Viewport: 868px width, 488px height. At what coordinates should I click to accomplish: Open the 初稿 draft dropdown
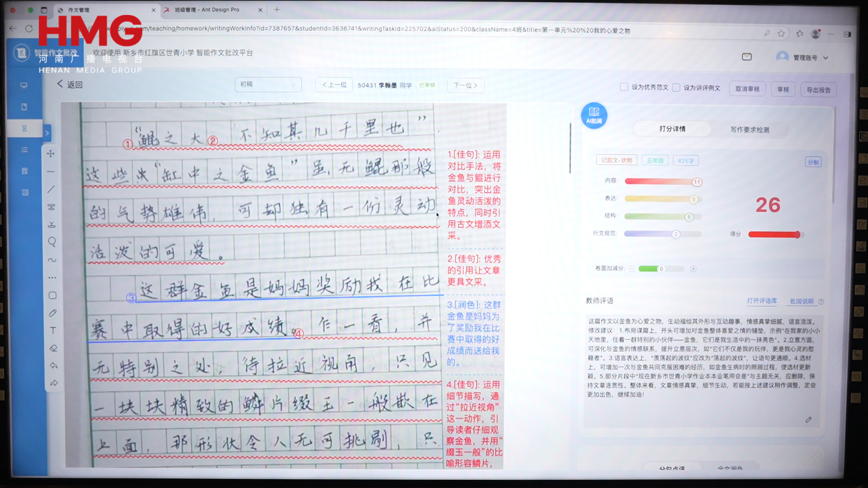point(268,84)
